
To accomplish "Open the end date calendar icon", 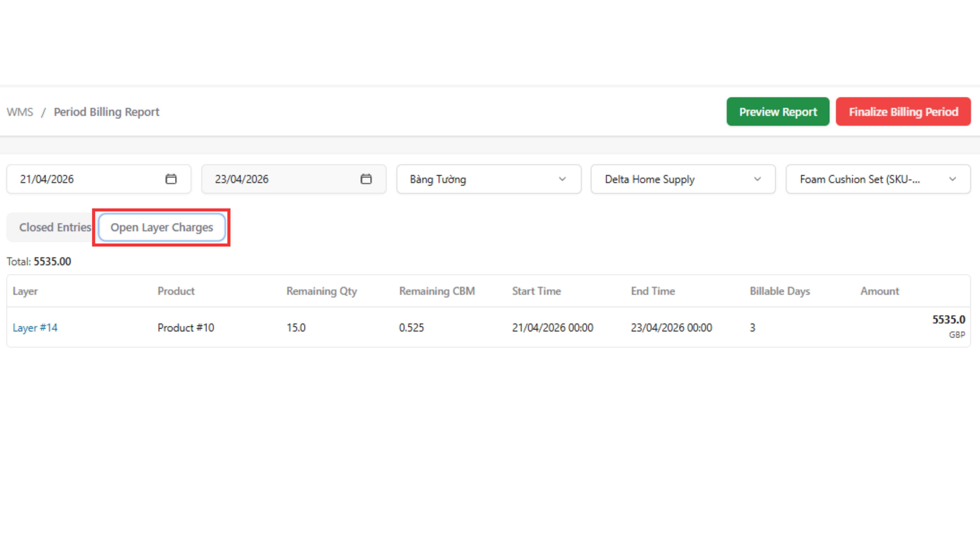I will point(366,179).
